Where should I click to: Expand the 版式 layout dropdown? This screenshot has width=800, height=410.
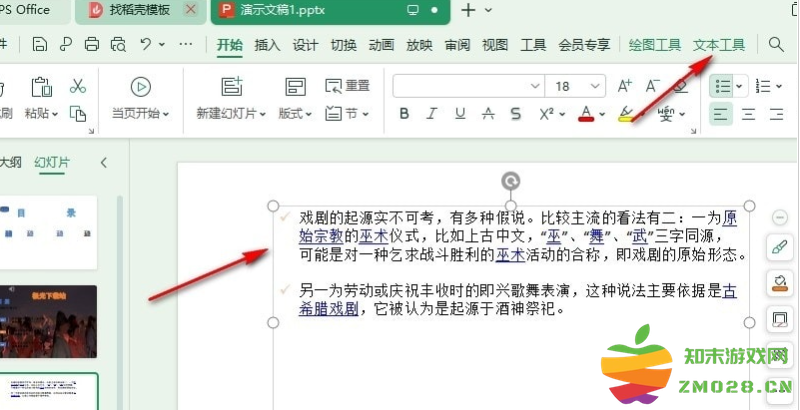click(x=309, y=114)
